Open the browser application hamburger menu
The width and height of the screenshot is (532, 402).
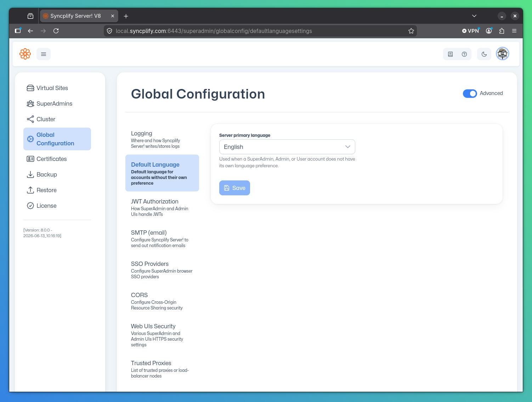(514, 31)
